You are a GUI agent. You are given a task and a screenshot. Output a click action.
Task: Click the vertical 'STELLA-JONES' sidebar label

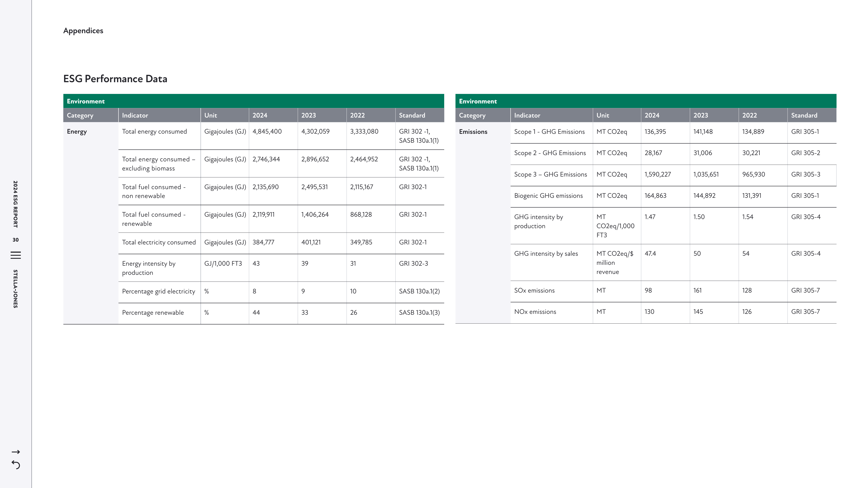(x=15, y=289)
